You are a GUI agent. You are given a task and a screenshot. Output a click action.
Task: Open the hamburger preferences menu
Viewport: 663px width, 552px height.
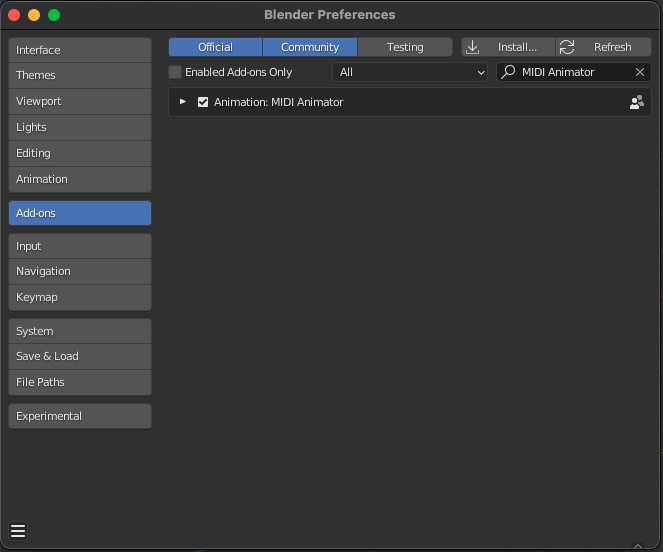tap(18, 531)
